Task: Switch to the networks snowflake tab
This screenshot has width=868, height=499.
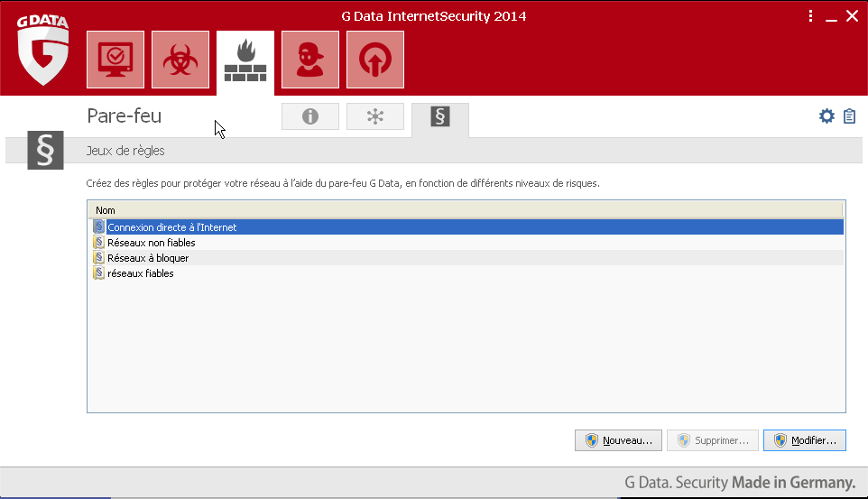Action: tap(375, 116)
